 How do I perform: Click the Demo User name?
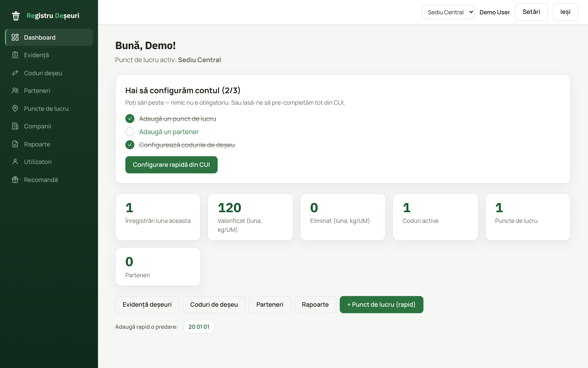click(x=494, y=12)
